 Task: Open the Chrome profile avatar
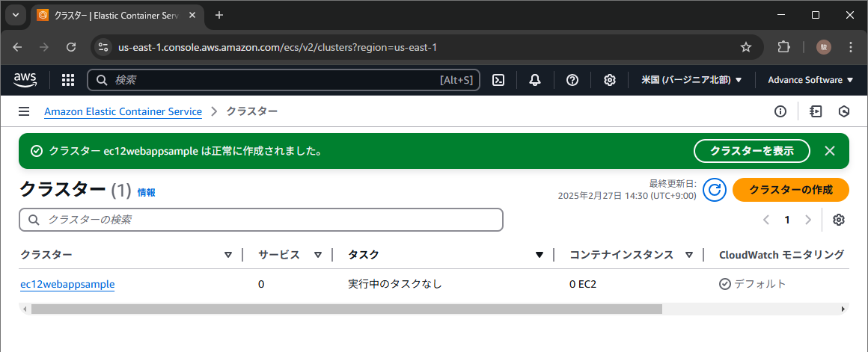[823, 48]
